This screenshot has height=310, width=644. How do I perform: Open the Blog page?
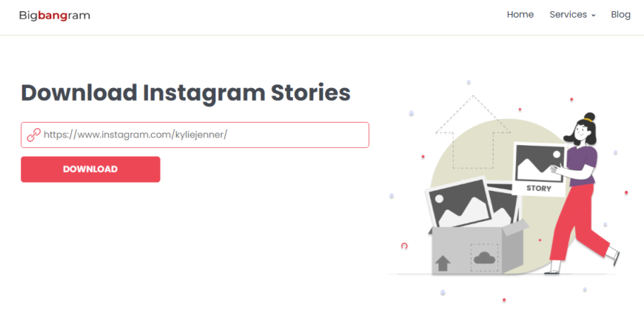[620, 15]
